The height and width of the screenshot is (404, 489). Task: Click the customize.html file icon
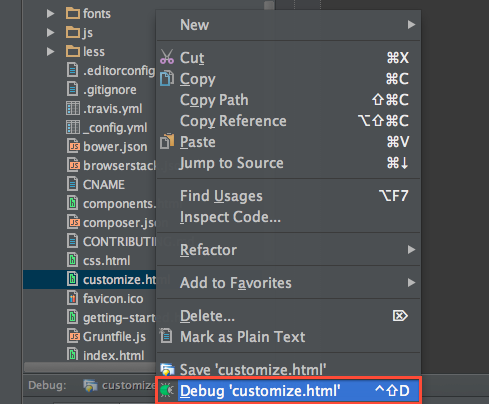72,279
